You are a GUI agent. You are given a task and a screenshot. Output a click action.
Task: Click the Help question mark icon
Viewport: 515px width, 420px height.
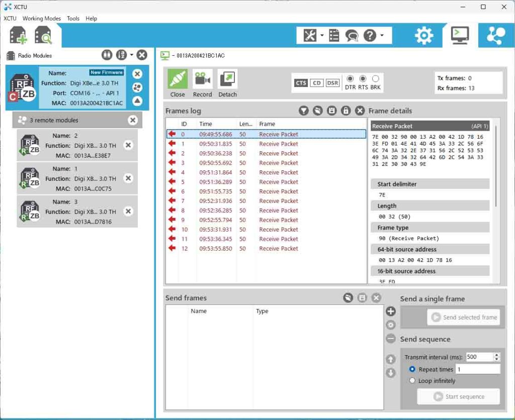(370, 35)
